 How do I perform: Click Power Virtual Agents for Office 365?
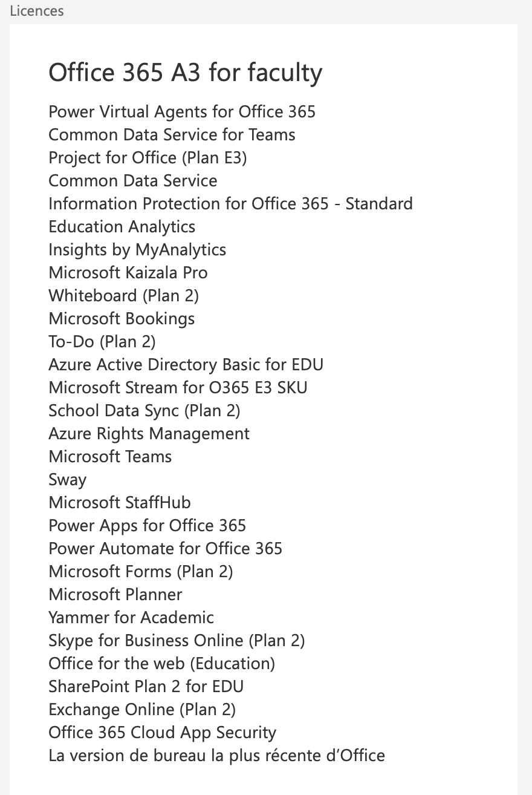[182, 112]
